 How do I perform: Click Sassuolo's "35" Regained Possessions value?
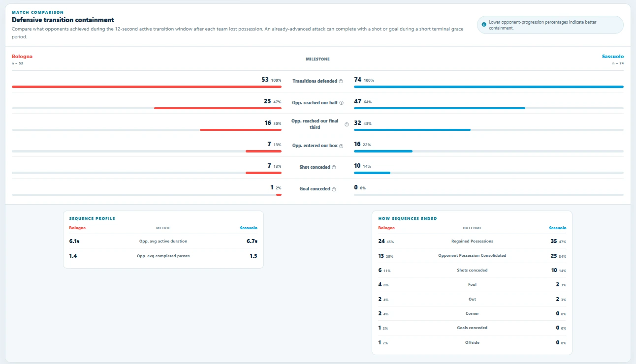(554, 241)
